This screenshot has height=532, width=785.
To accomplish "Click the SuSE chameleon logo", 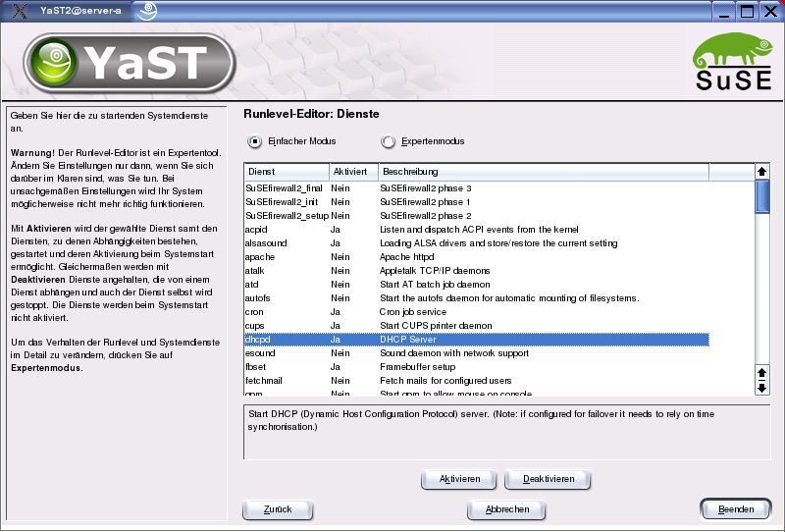I will [x=733, y=62].
